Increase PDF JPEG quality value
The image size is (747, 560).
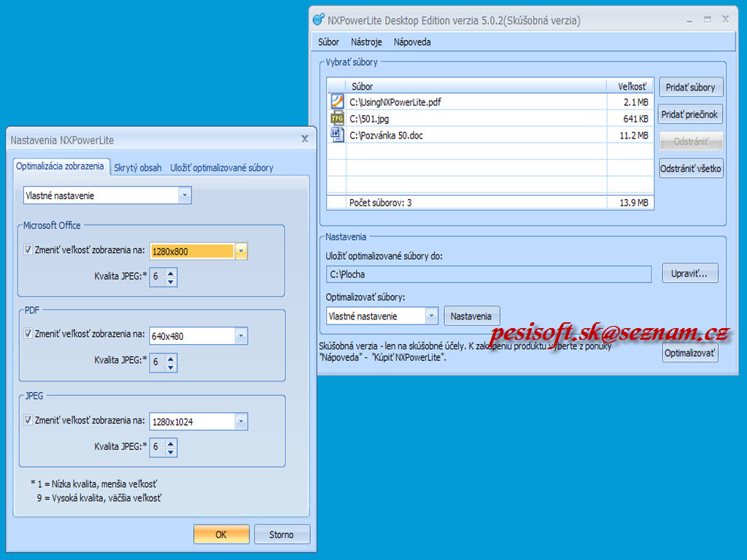tap(171, 357)
